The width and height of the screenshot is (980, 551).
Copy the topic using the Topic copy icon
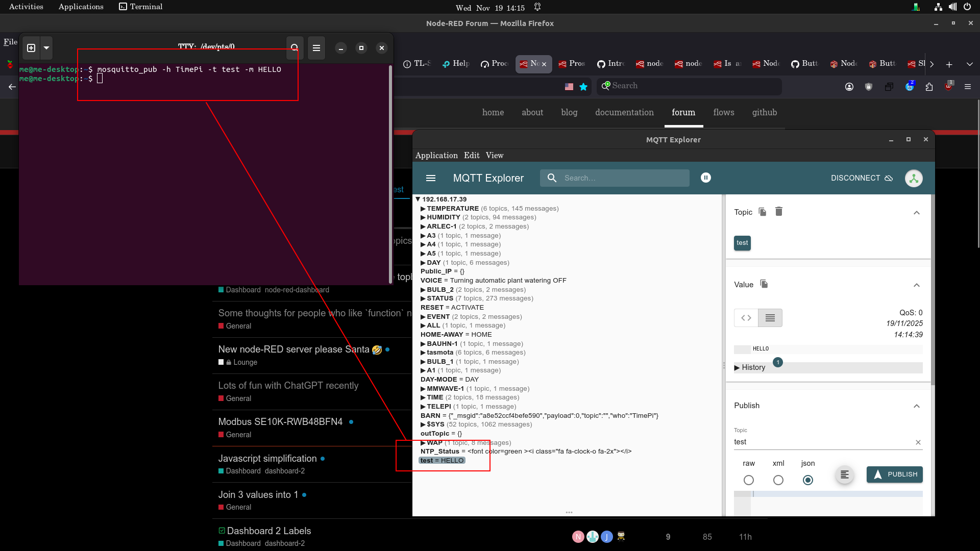click(x=762, y=212)
